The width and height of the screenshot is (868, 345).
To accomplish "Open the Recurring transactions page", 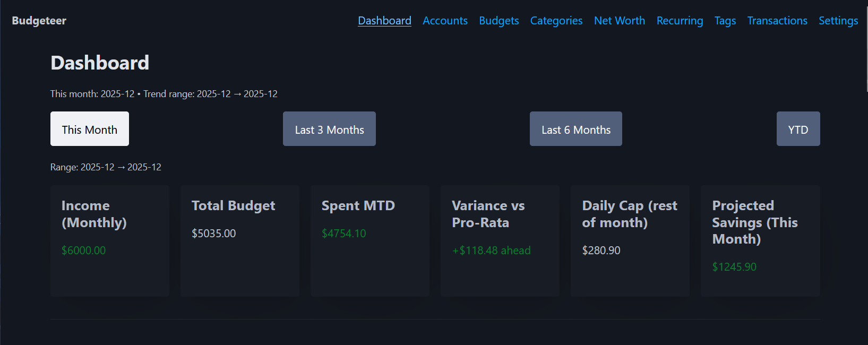I will (680, 21).
